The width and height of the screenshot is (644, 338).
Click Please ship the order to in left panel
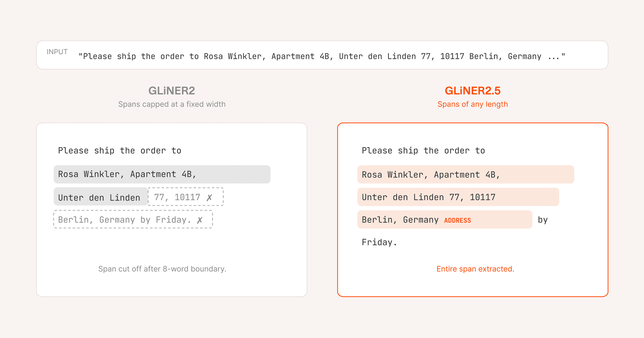coord(120,150)
